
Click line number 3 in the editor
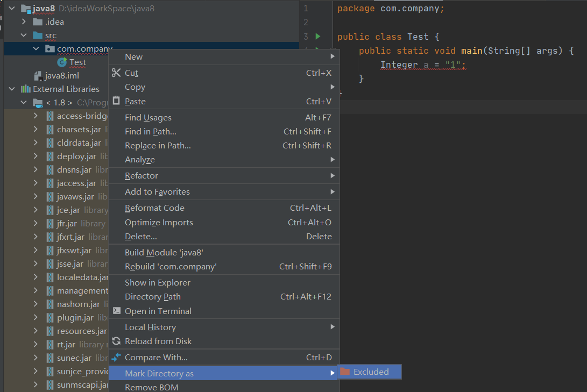[x=306, y=36]
